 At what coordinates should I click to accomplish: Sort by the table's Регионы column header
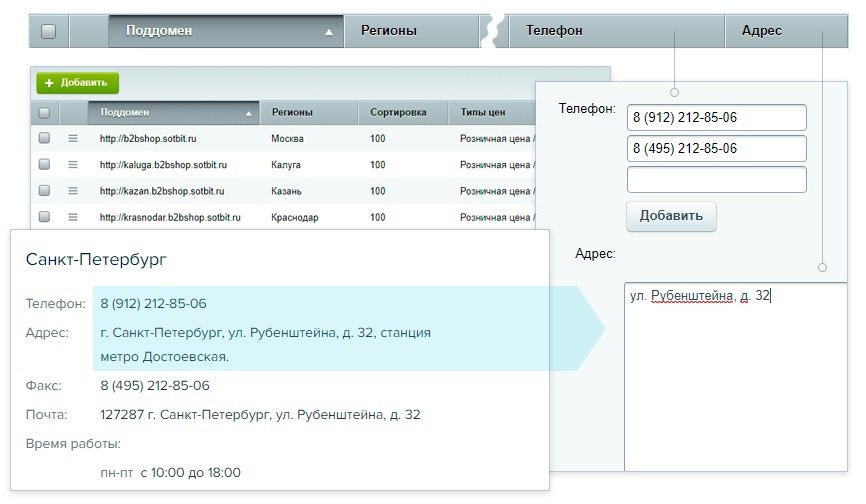tap(309, 113)
